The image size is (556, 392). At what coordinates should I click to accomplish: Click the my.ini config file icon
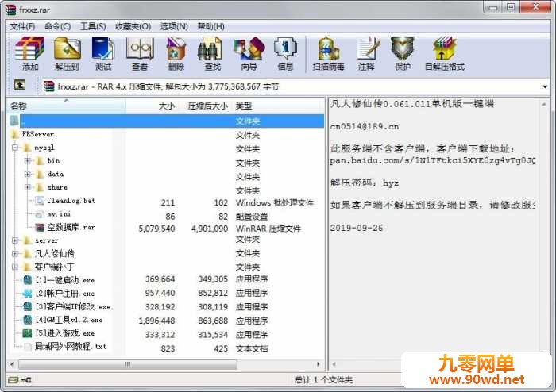(40, 214)
